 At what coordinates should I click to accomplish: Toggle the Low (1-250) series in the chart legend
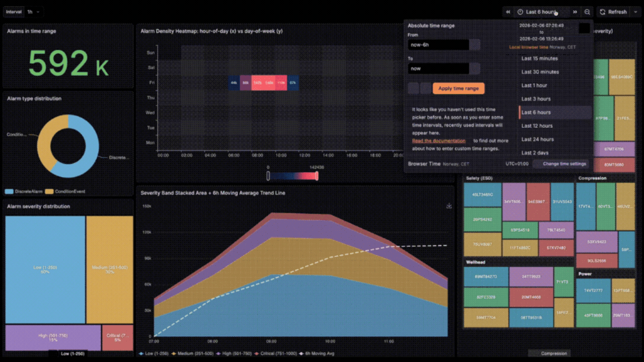[x=154, y=354]
